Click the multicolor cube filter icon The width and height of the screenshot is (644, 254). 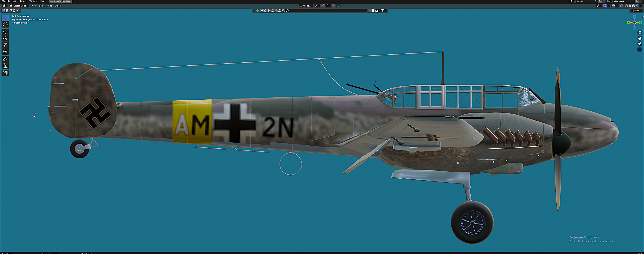pyautogui.click(x=258, y=11)
